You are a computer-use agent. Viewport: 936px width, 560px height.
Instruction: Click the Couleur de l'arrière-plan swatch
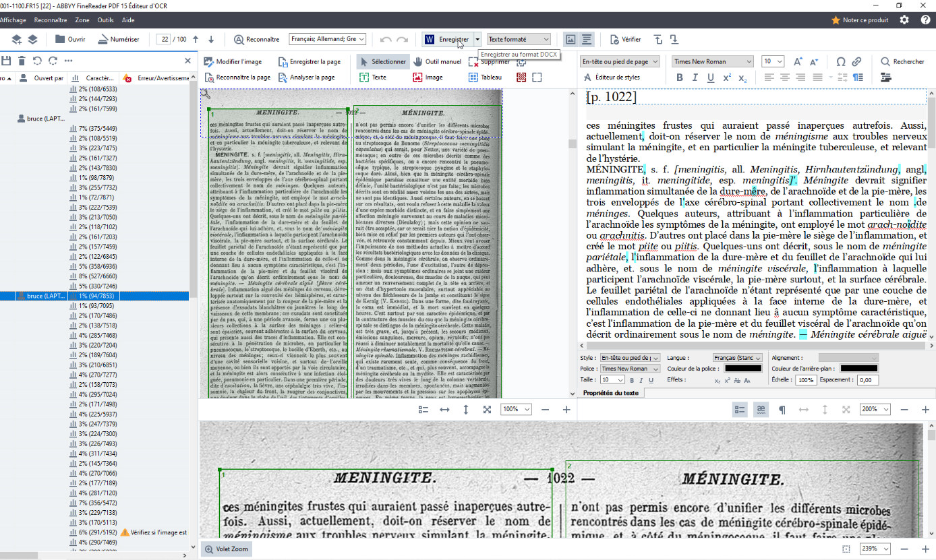[x=859, y=369]
